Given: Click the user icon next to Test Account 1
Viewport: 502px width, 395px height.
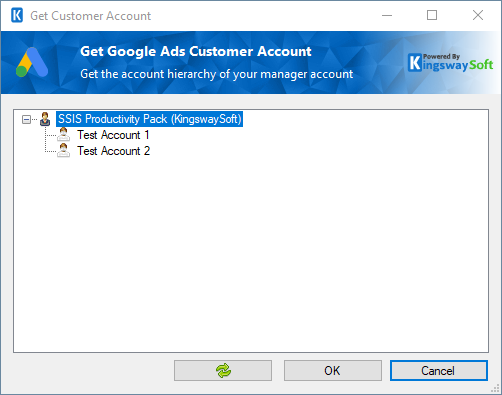Looking at the screenshot, I should [63, 135].
